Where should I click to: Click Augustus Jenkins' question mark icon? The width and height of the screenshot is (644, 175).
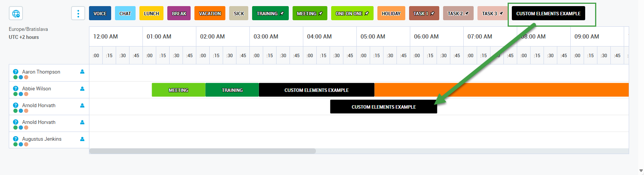click(16, 139)
